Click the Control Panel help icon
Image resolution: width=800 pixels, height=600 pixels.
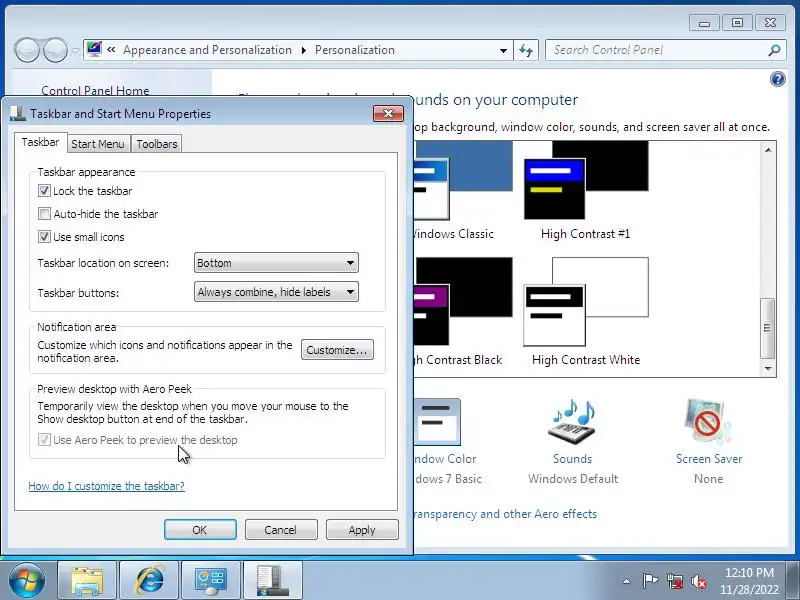pyautogui.click(x=778, y=79)
